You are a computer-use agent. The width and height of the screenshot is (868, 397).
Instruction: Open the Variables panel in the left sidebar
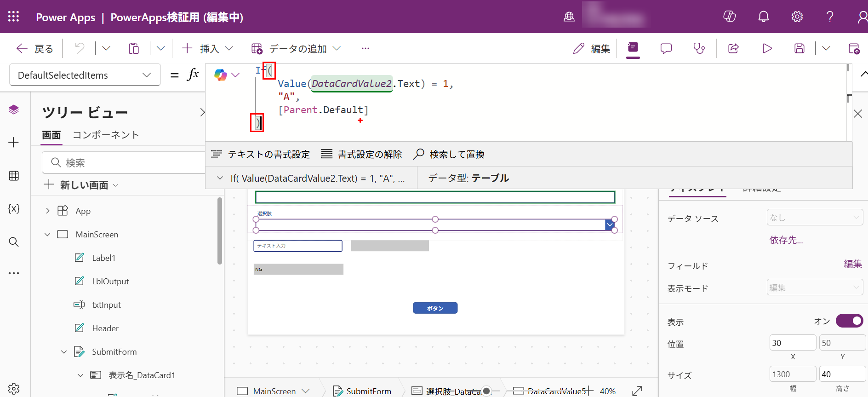[14, 209]
